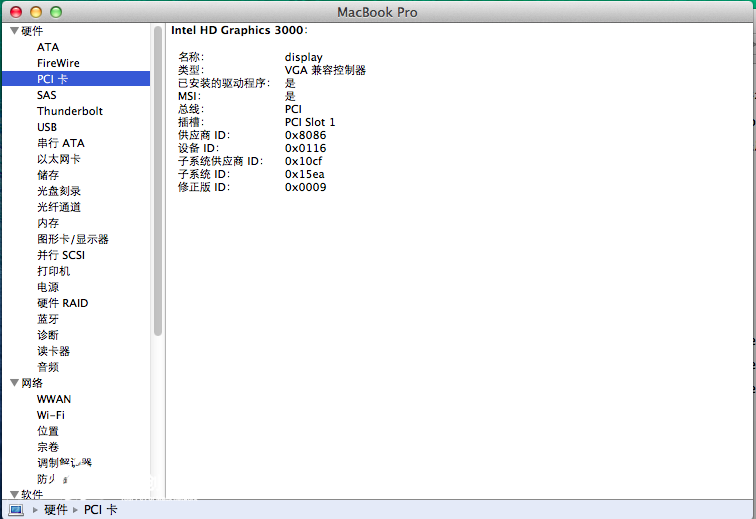The image size is (756, 519).
Task: Open the WWAN network entry
Action: pyautogui.click(x=54, y=399)
